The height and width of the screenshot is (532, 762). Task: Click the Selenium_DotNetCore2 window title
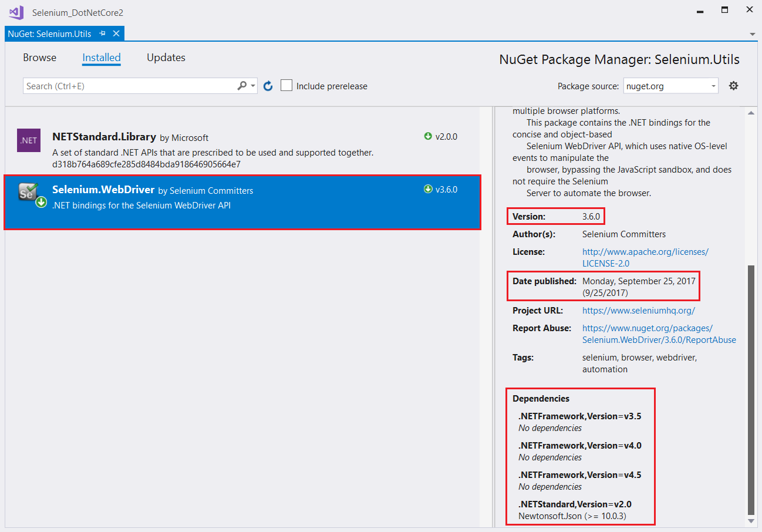77,12
